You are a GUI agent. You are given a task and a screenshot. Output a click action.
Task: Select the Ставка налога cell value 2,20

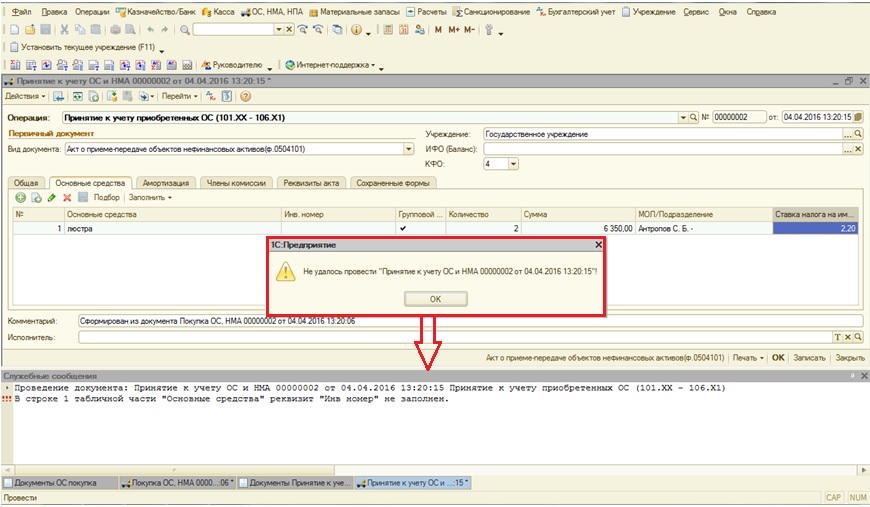tap(815, 228)
